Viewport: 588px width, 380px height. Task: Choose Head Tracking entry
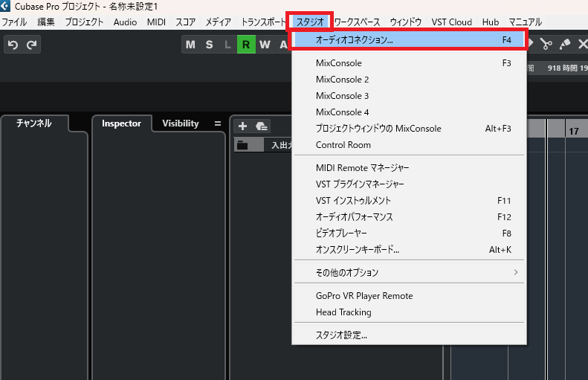click(409, 312)
